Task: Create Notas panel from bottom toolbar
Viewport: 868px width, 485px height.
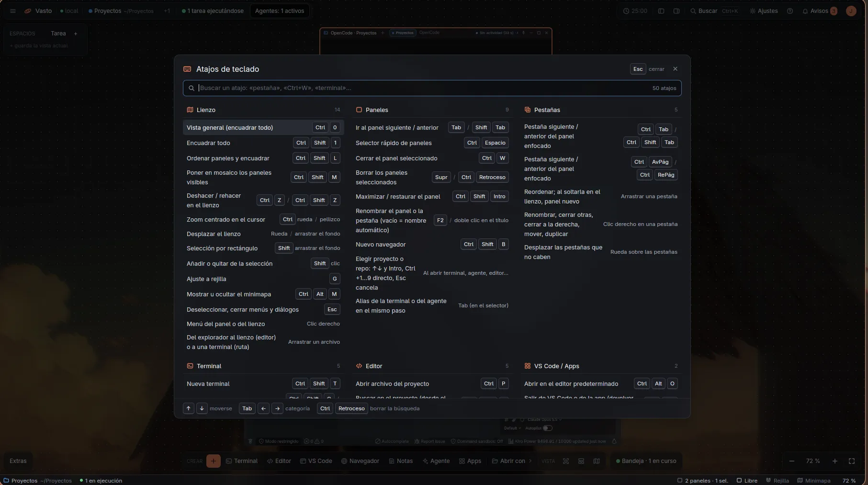Action: (401, 461)
